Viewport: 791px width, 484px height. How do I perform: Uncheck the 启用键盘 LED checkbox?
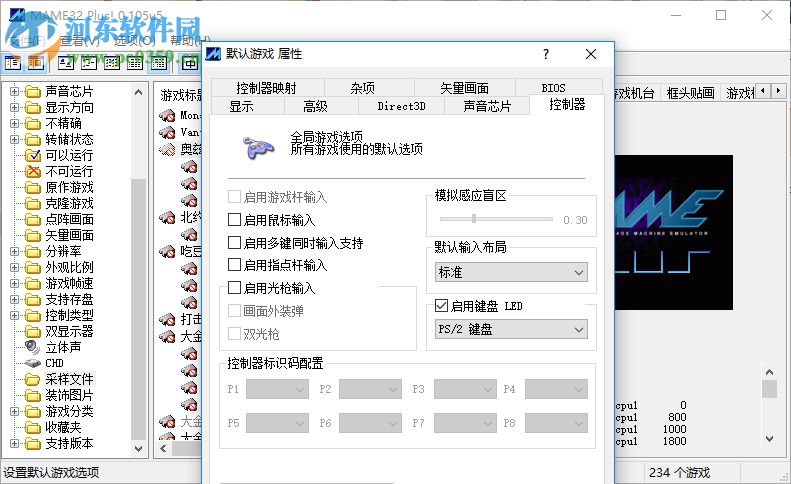coord(441,305)
